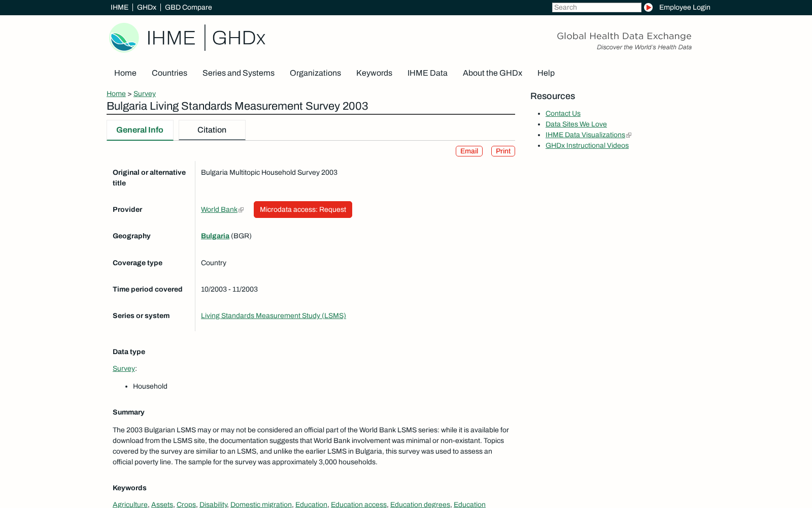The width and height of the screenshot is (812, 508).
Task: Click the page title Bulgaria Living Standards Measurement Survey 2003
Action: tap(237, 106)
